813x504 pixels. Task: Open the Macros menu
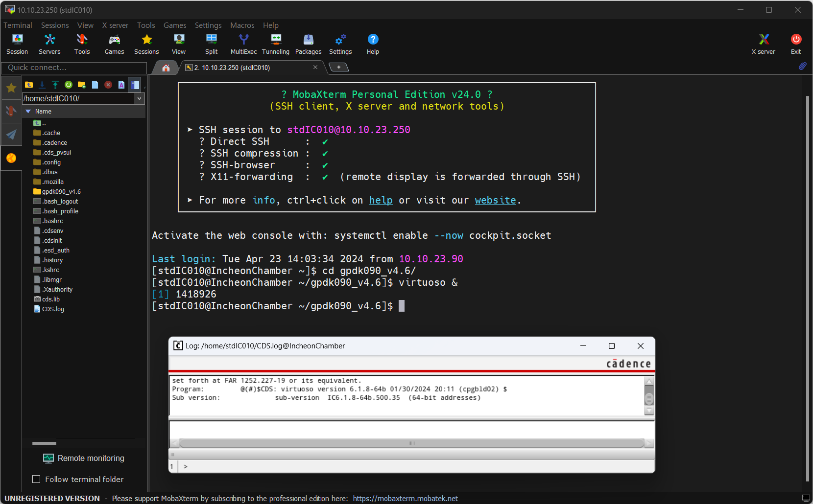(x=242, y=25)
